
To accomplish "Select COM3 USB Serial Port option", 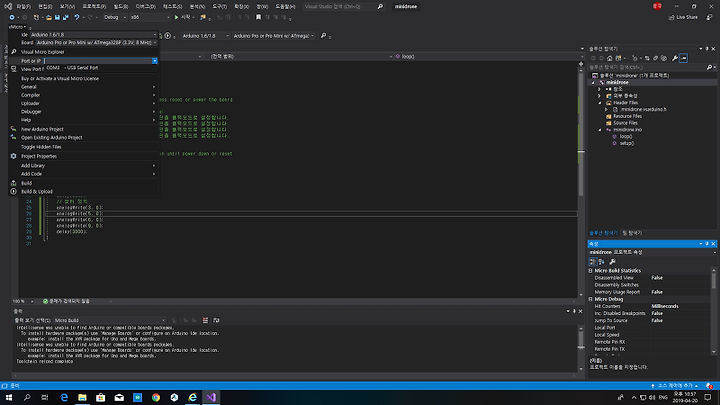I will [72, 68].
